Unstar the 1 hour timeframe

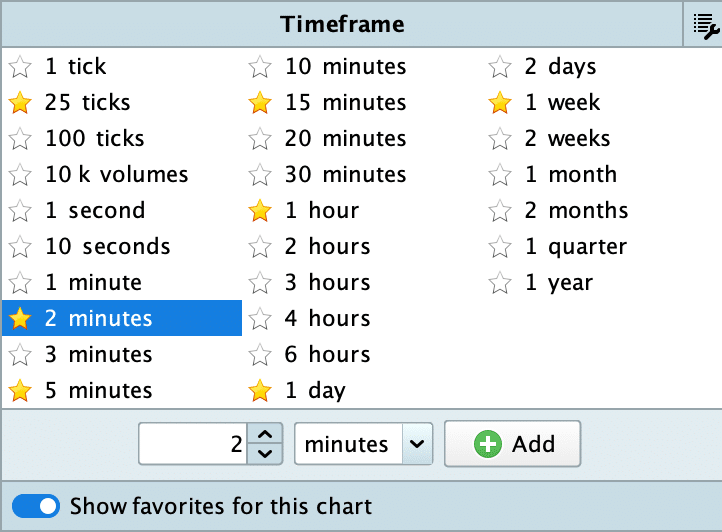pos(260,211)
